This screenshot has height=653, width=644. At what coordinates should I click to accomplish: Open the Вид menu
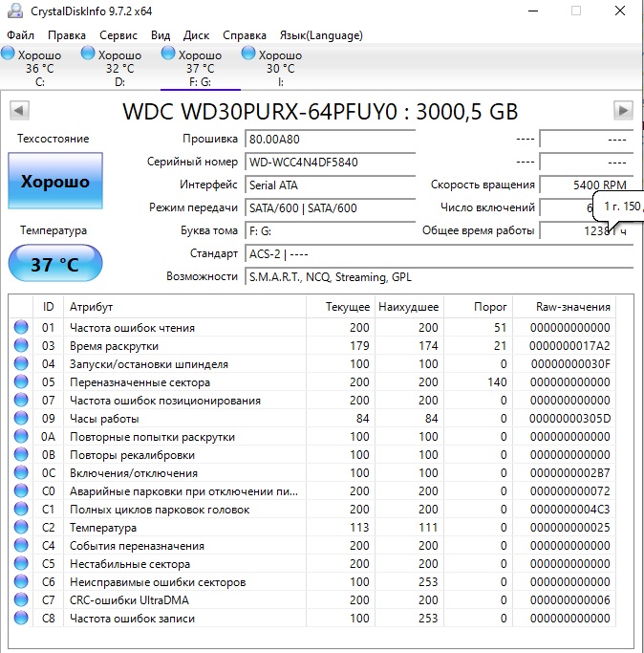pyautogui.click(x=161, y=35)
